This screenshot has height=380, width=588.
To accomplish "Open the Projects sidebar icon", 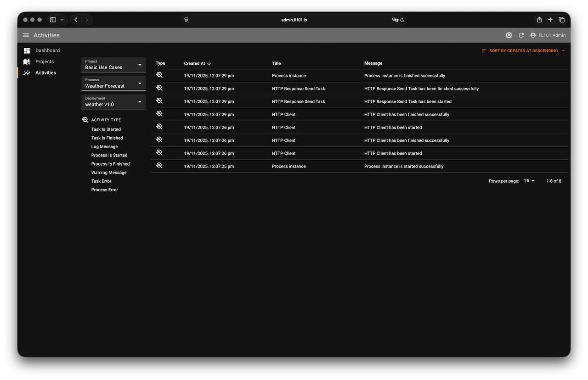I will 27,61.
